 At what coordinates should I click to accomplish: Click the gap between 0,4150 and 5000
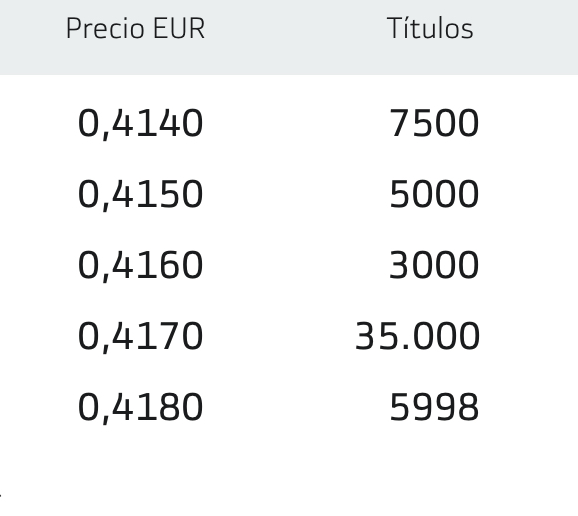(296, 195)
